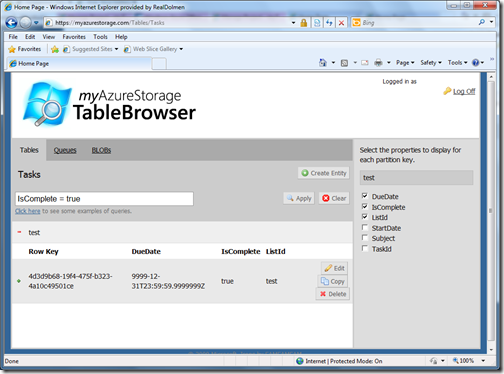Click the query filter input field
Image resolution: width=504 pixels, height=374 pixels.
pyautogui.click(x=104, y=199)
